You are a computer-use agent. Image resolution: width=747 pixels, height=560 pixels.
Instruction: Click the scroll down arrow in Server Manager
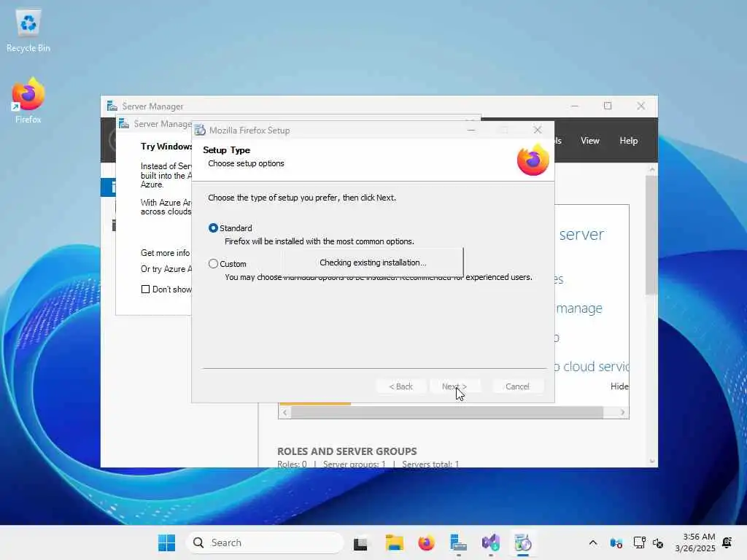tap(652, 462)
